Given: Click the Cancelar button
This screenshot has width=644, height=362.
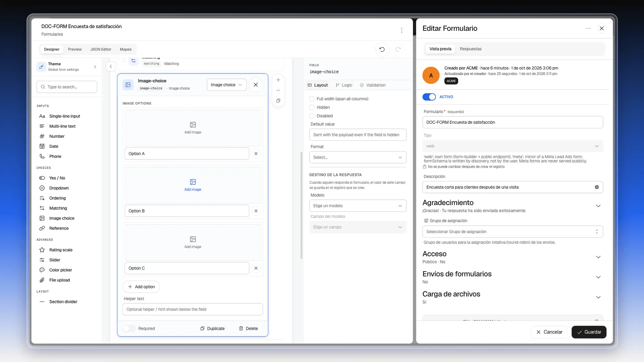Looking at the screenshot, I should coord(549,332).
